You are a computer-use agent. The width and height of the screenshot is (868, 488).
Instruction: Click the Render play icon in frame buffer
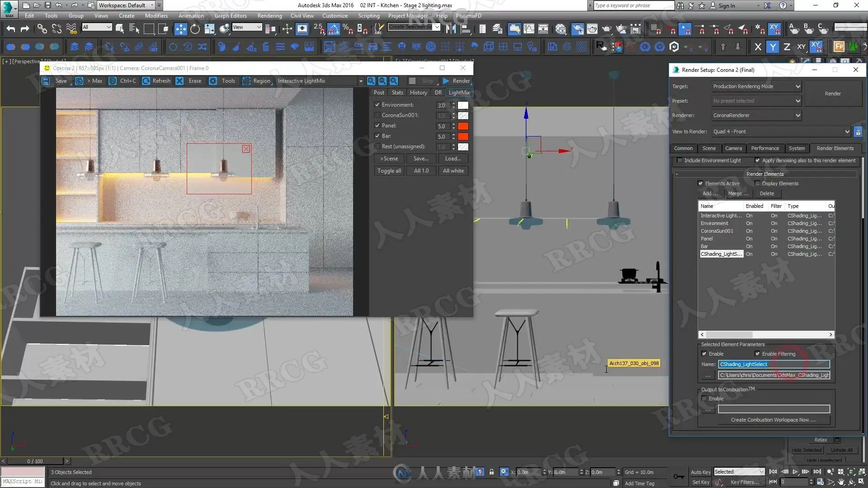click(x=446, y=81)
